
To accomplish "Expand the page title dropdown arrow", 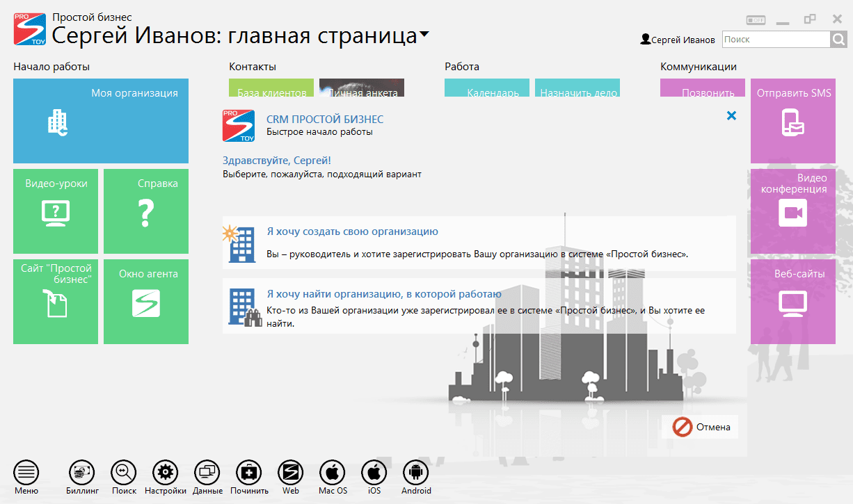I will (x=424, y=35).
